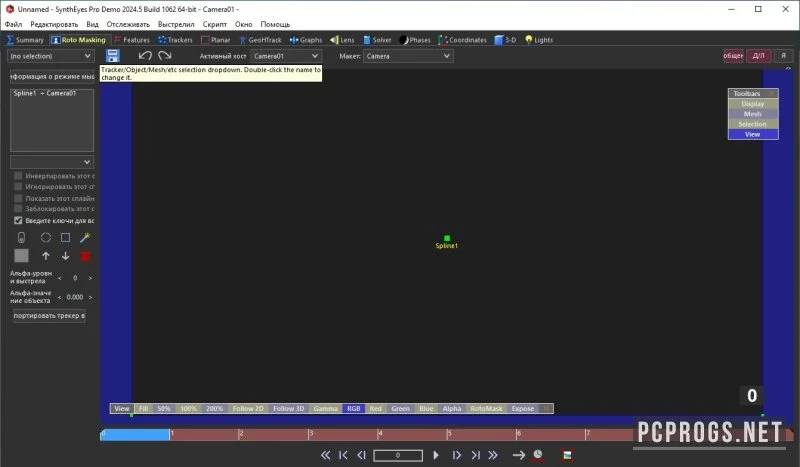The height and width of the screenshot is (467, 800).
Task: Increase Альфа-значение объекта with right arrow
Action: (x=90, y=297)
